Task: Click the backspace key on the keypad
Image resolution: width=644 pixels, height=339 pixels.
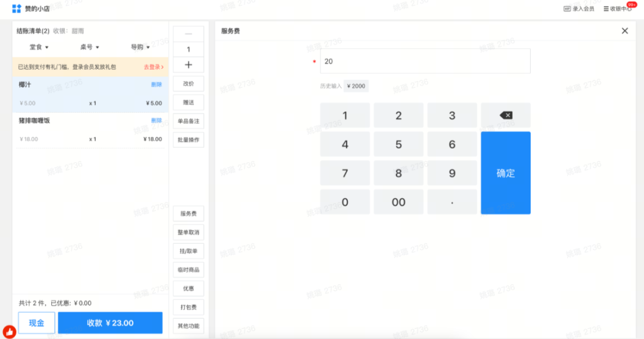Action: coord(506,115)
